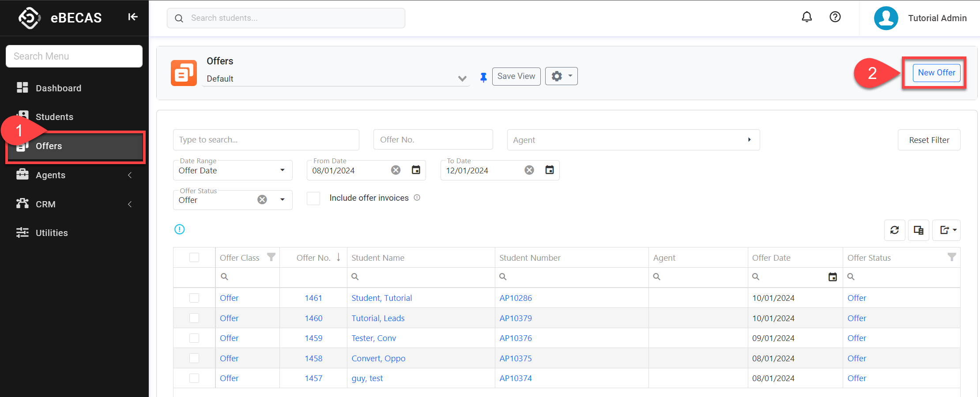Click search icon in Agent column filter

point(657,277)
